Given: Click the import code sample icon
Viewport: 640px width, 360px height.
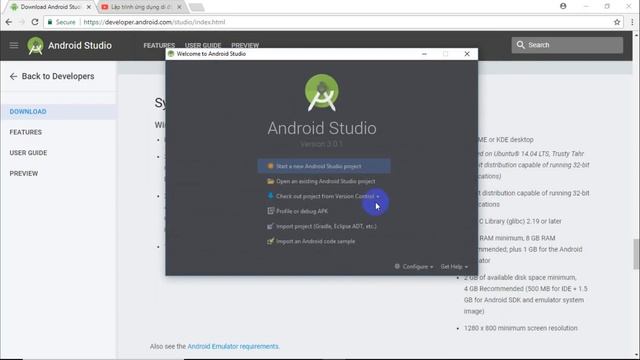Looking at the screenshot, I should tap(270, 241).
